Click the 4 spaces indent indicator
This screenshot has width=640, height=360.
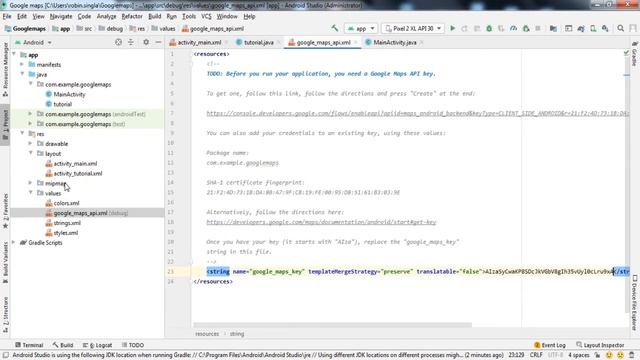[579, 355]
